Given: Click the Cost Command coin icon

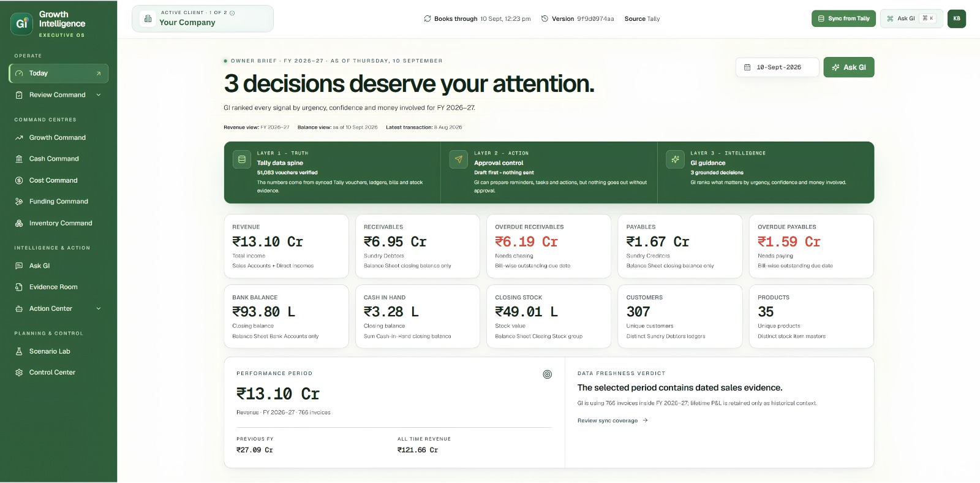Looking at the screenshot, I should 19,180.
